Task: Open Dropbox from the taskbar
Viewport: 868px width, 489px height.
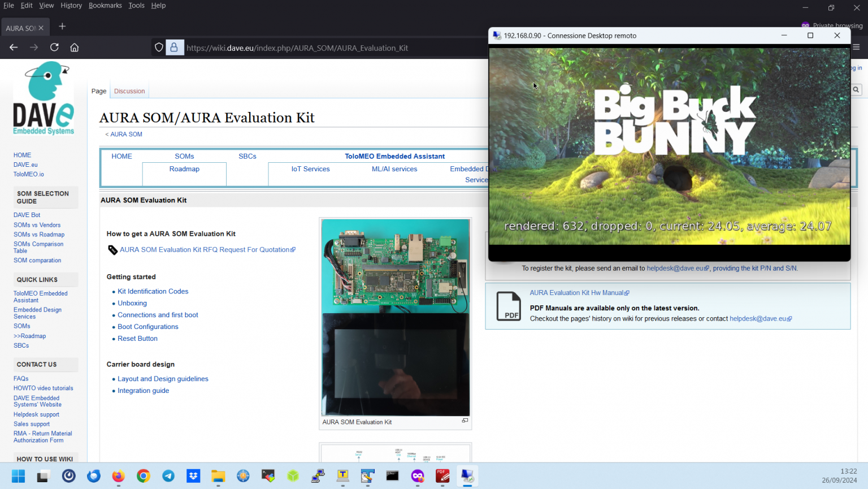Action: click(x=193, y=476)
